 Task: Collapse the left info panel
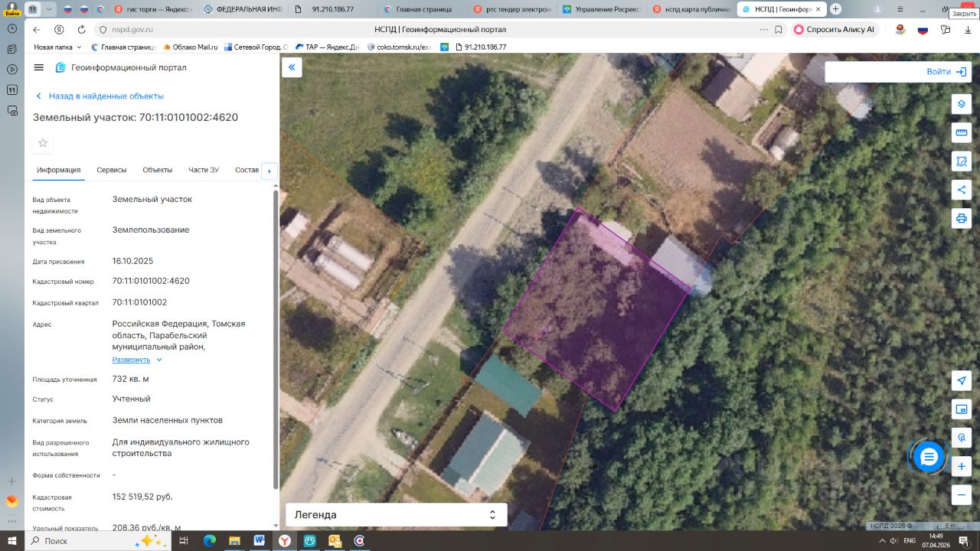(x=292, y=67)
